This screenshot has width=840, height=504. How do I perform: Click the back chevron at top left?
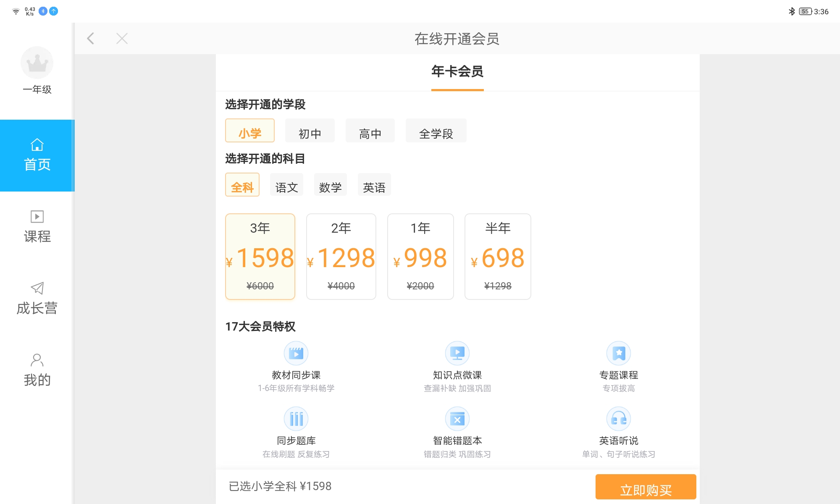pos(90,38)
